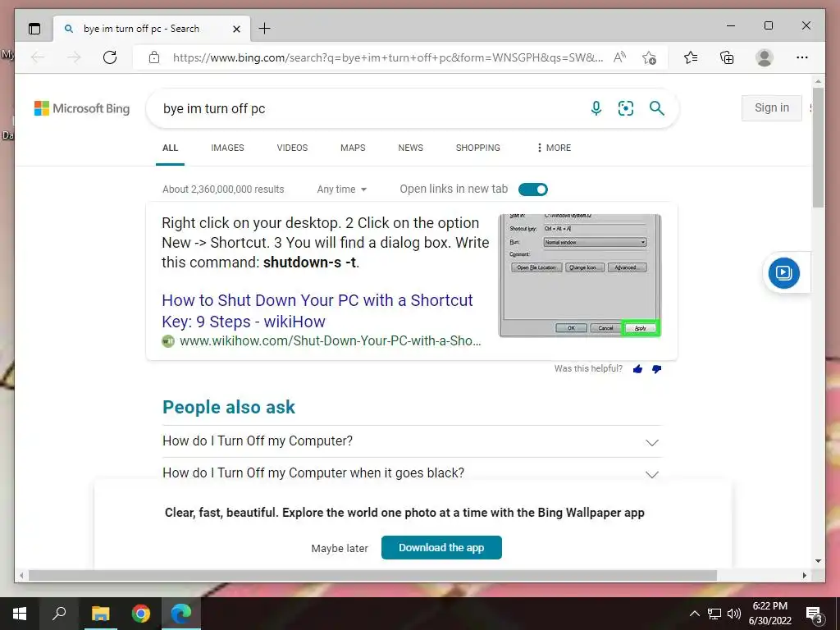Open the profile avatar menu
The width and height of the screenshot is (840, 630).
click(765, 57)
